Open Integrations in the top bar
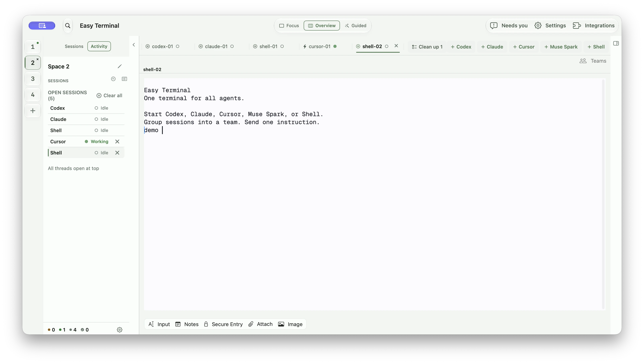The height and width of the screenshot is (364, 644). pyautogui.click(x=594, y=26)
